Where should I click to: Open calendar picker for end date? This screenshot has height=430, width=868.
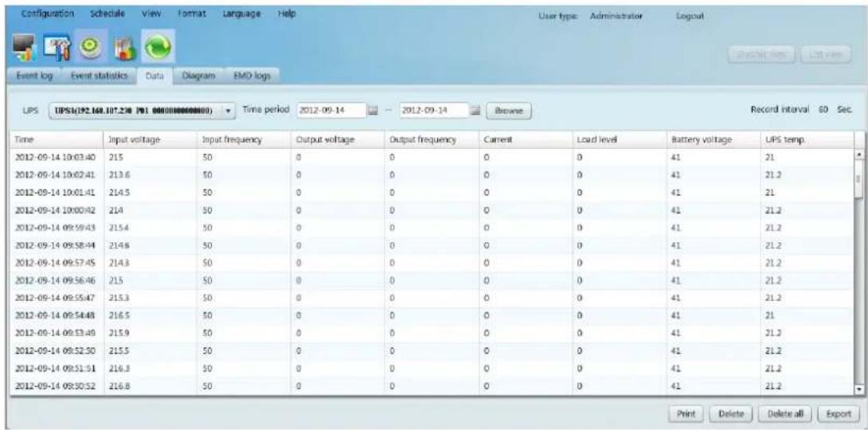tap(475, 110)
